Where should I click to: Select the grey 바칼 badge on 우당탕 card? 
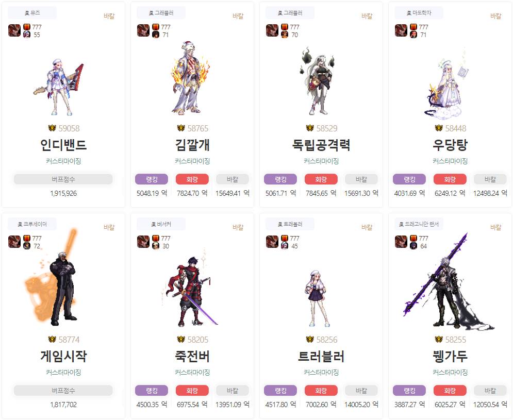click(490, 179)
